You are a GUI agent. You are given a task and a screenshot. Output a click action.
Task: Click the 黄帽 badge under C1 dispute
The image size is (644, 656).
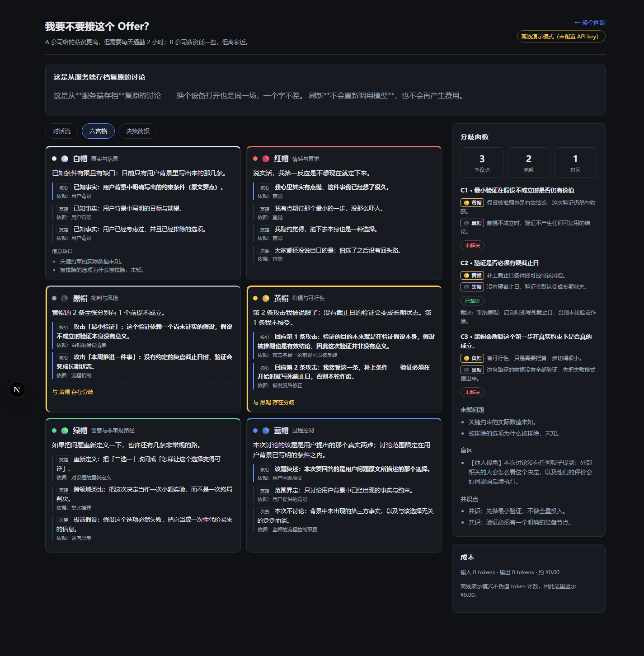472,203
